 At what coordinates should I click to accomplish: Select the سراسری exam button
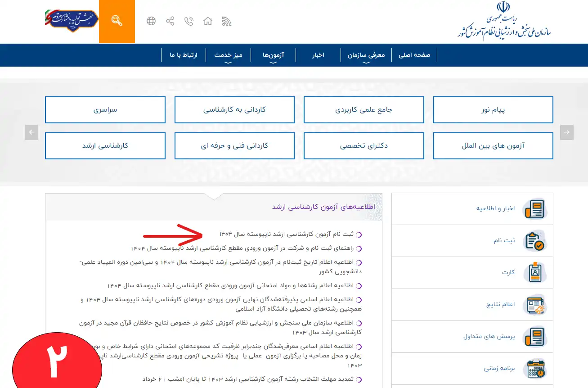click(x=105, y=110)
